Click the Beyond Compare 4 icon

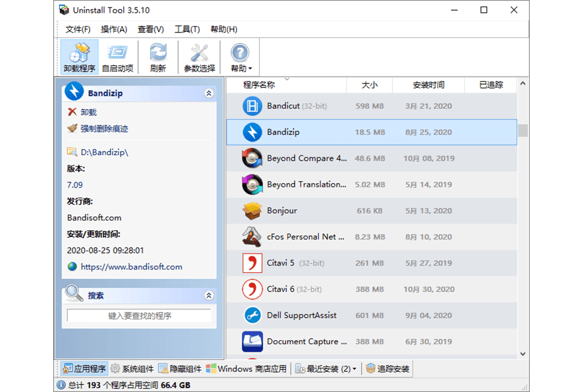(x=252, y=158)
